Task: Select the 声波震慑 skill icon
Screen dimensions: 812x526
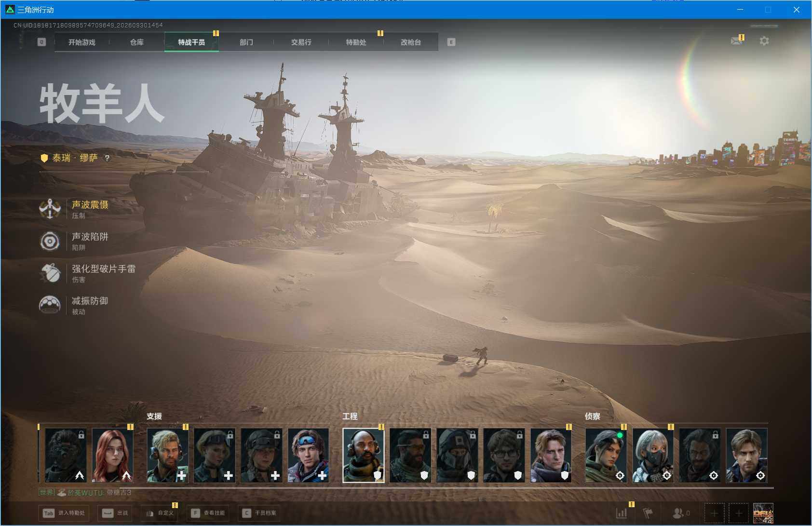Action: click(50, 209)
